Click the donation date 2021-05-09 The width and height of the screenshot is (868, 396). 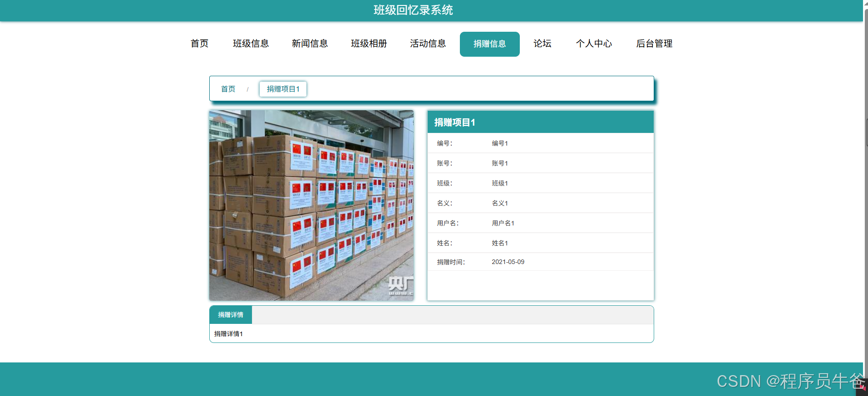click(x=508, y=262)
